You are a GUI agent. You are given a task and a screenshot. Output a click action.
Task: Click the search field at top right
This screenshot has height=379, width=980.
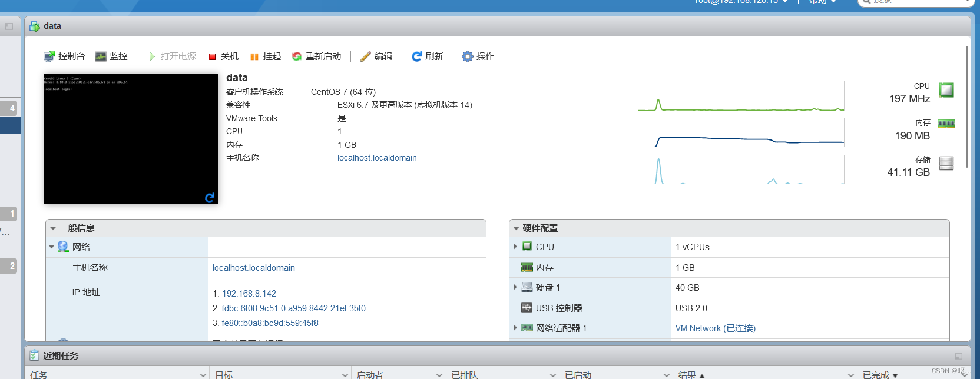point(915,2)
